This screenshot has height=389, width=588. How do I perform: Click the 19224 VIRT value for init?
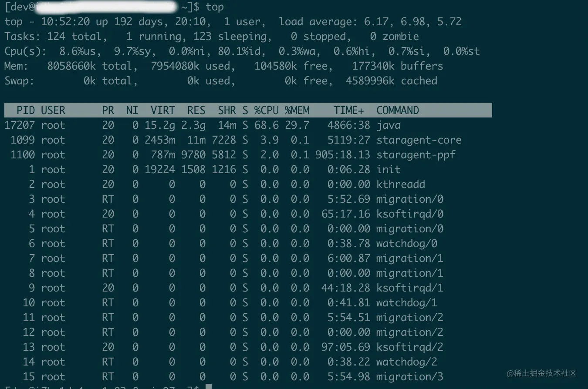pos(160,170)
